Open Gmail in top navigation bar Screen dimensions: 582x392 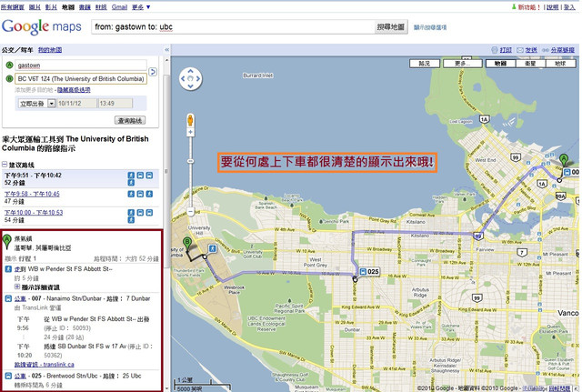click(119, 7)
